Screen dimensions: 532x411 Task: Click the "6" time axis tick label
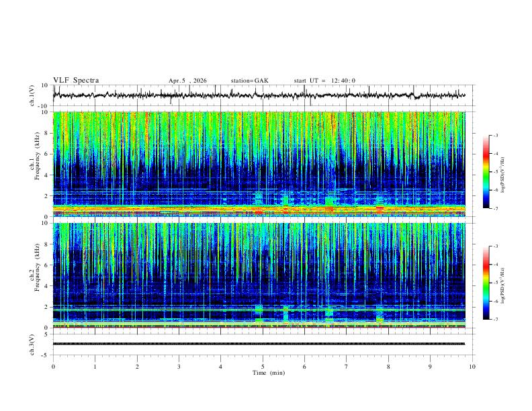point(304,367)
